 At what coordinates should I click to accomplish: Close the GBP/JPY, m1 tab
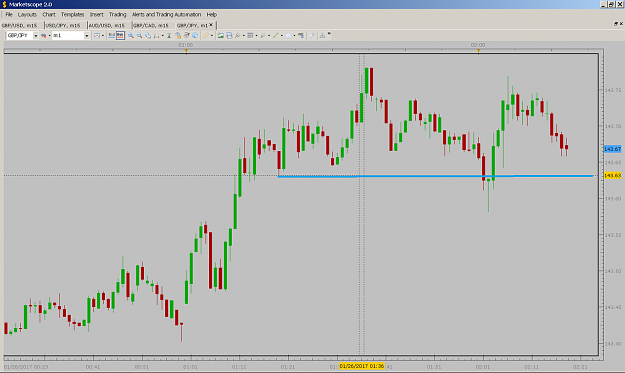coord(211,25)
